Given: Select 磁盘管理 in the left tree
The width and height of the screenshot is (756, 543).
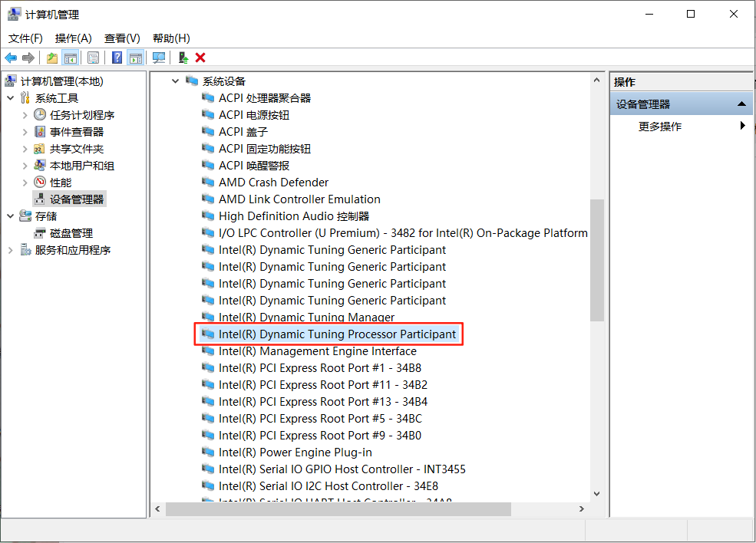Looking at the screenshot, I should 71,233.
